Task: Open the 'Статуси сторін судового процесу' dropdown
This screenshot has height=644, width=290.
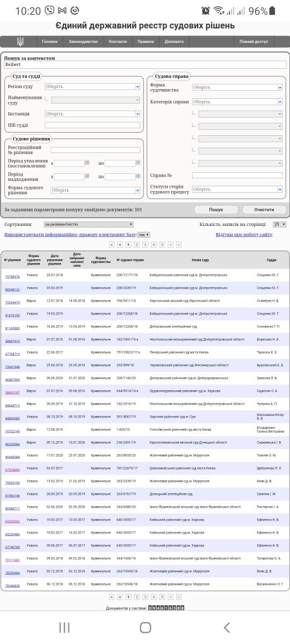Action: click(237, 189)
